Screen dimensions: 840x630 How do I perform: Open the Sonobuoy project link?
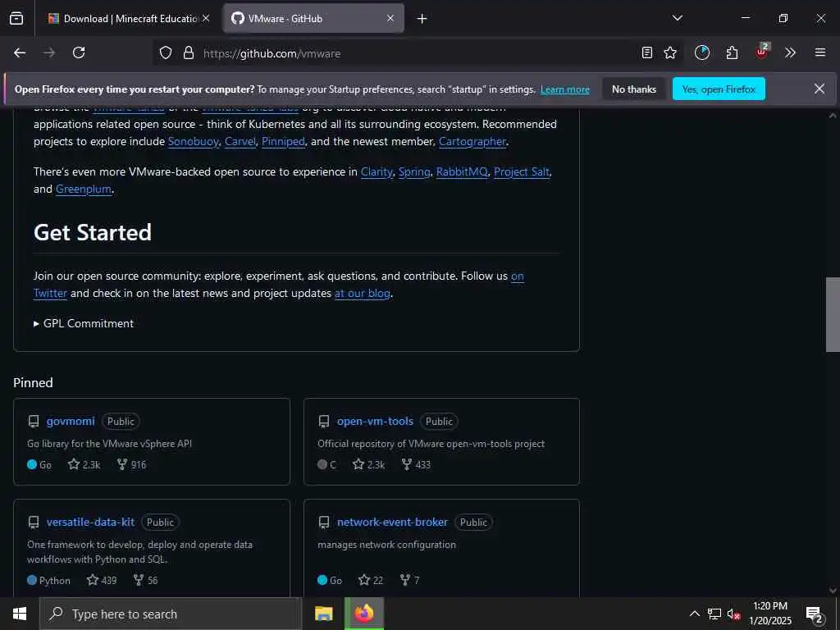coord(194,141)
